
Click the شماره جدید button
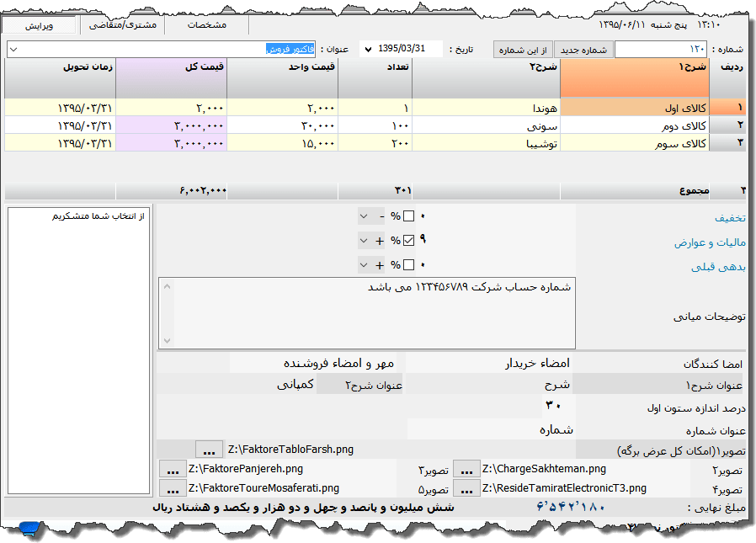point(584,50)
